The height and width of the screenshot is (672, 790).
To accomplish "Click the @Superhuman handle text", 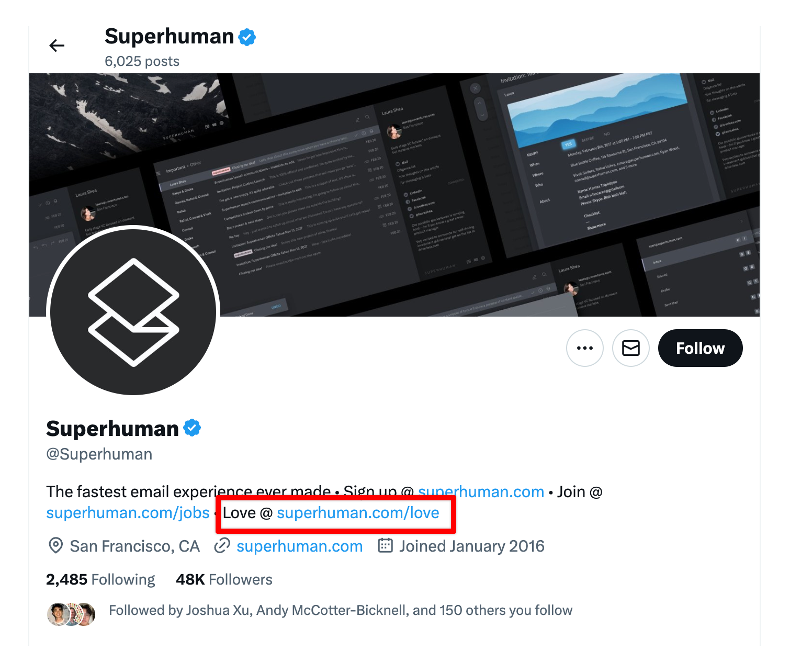I will [x=99, y=454].
